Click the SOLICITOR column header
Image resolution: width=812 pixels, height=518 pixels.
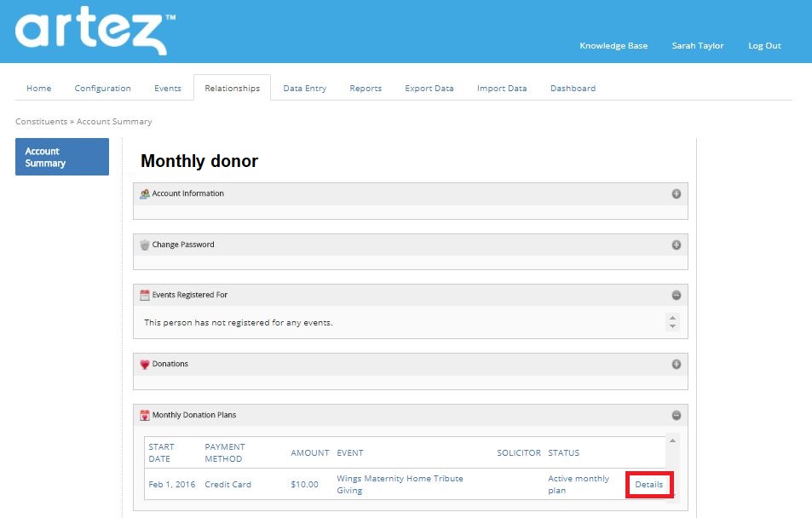point(519,452)
